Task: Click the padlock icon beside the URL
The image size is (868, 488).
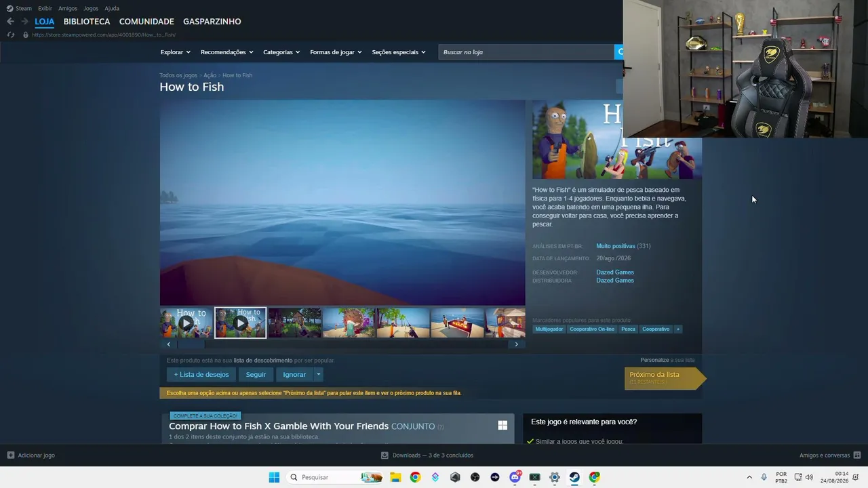Action: coord(26,35)
